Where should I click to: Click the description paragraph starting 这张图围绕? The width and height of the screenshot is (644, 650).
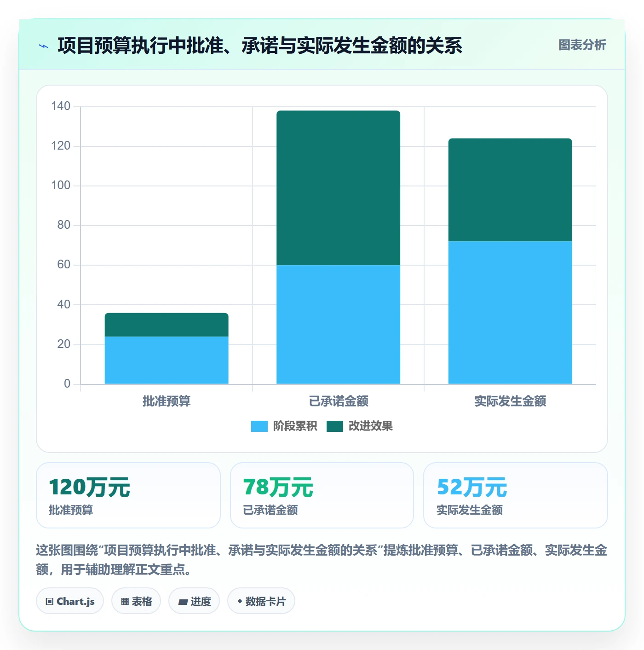tap(322, 560)
